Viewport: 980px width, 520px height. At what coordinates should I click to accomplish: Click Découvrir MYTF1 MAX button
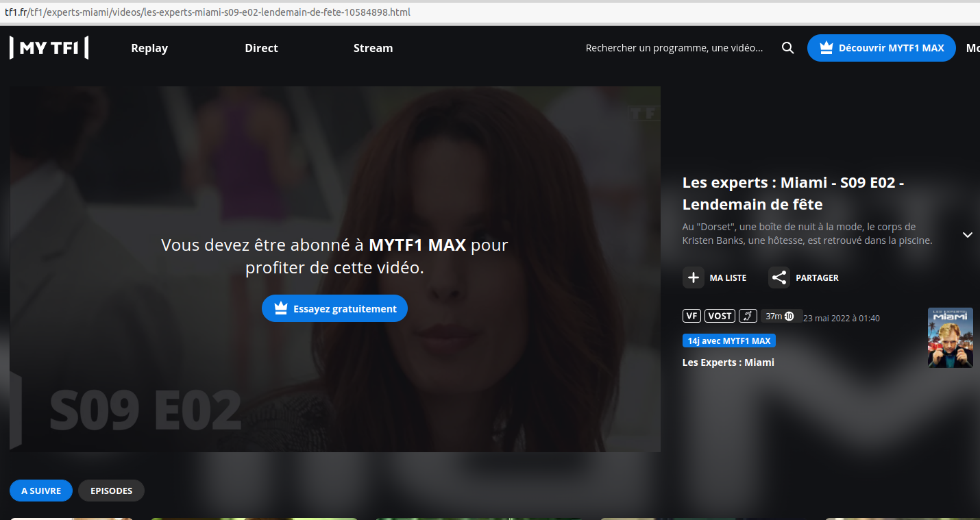pyautogui.click(x=881, y=48)
